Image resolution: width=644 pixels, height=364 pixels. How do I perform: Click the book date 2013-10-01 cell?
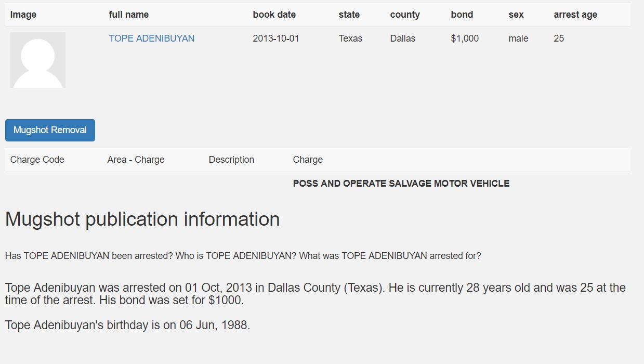click(x=275, y=38)
